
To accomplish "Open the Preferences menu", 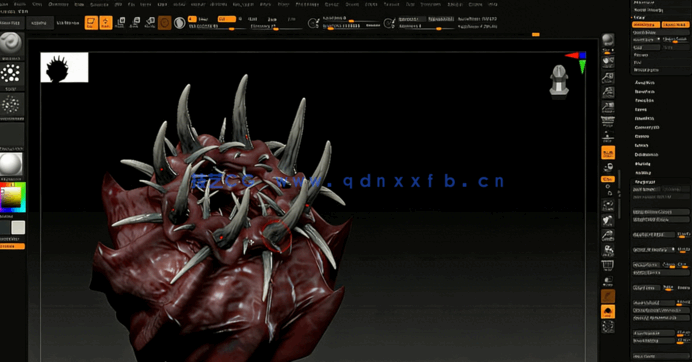I will click(x=307, y=4).
